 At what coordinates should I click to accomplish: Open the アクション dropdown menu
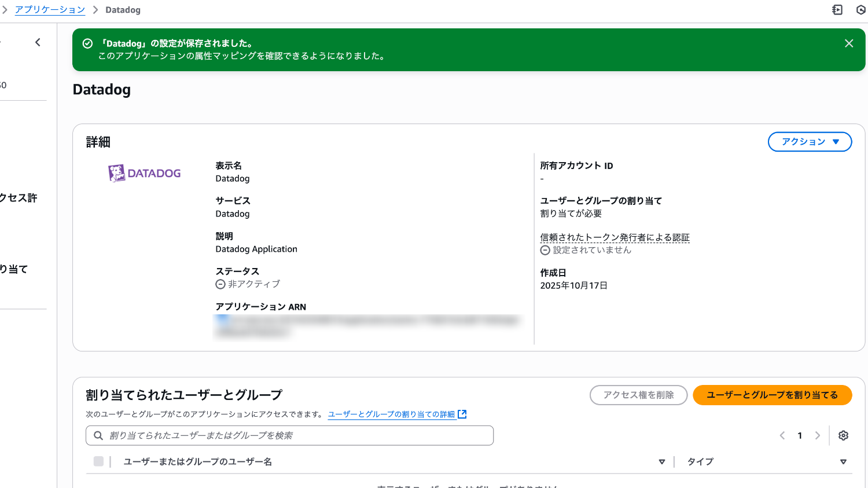point(810,141)
